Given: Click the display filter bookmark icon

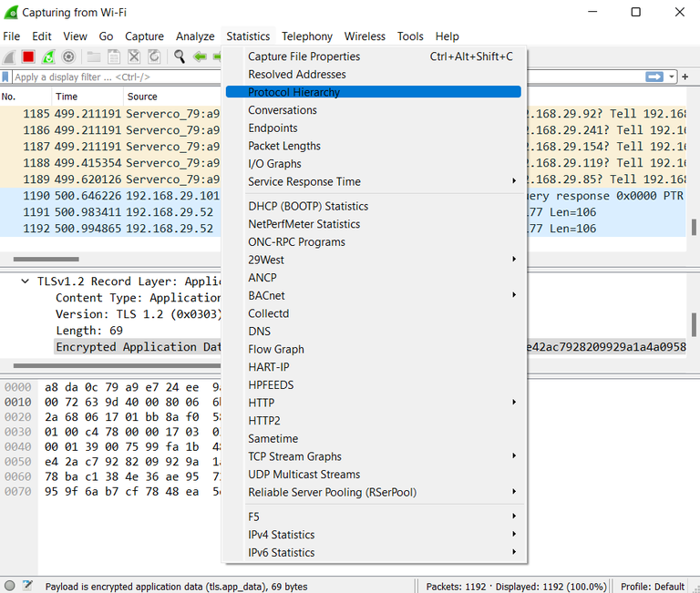Looking at the screenshot, I should pos(5,77).
